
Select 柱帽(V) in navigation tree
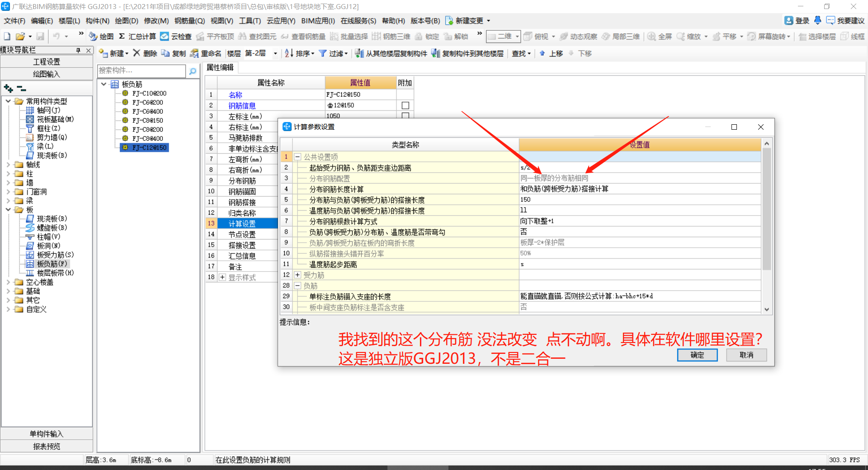(x=48, y=237)
